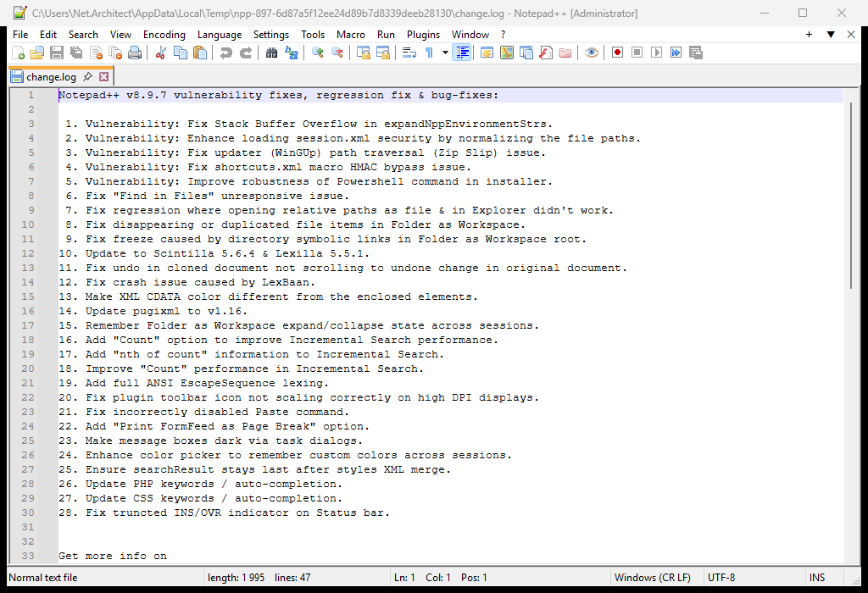Viewport: 868px width, 593px height.
Task: Toggle synchronized horizontal scrolling
Action: [383, 53]
